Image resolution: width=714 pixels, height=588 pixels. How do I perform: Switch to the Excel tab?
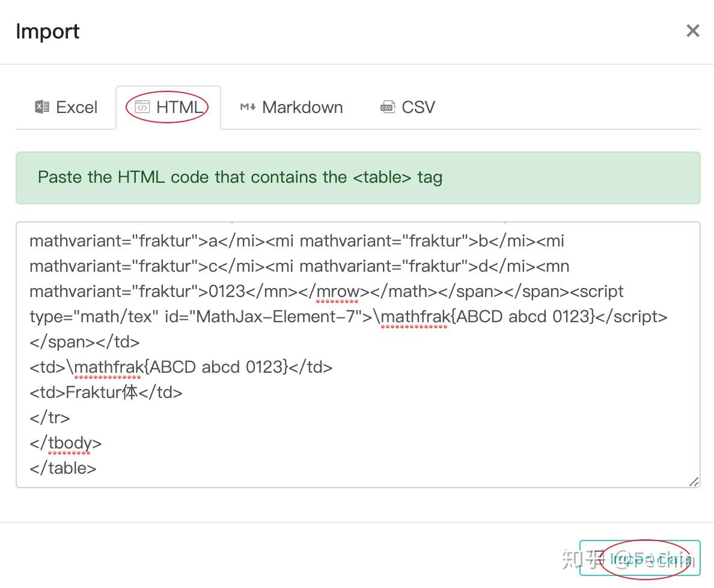(66, 107)
